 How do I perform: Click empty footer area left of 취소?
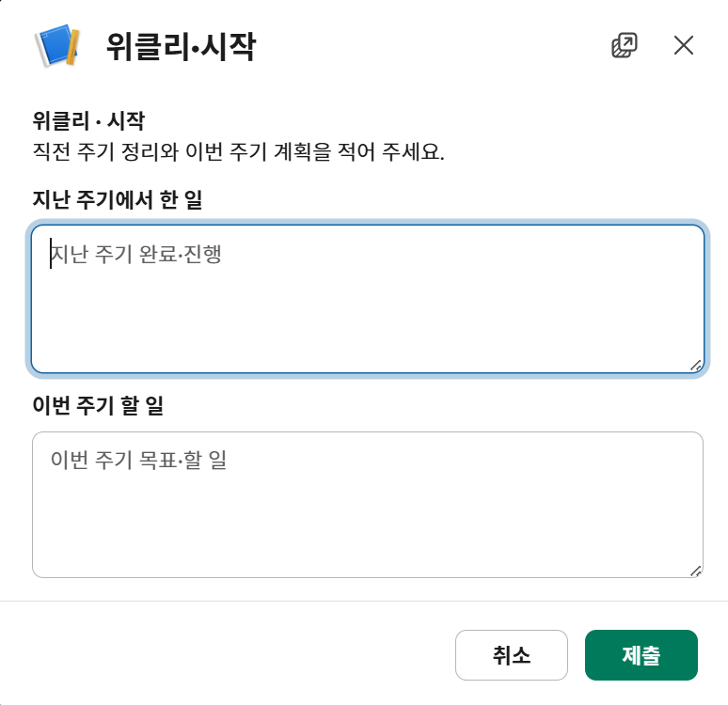point(228,655)
